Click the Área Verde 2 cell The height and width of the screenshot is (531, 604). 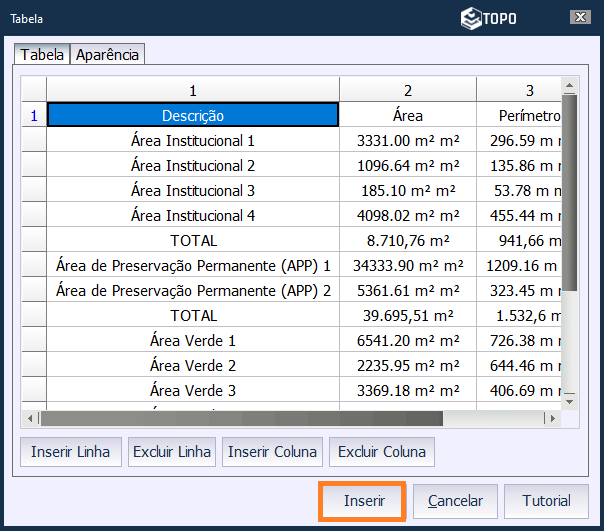pyautogui.click(x=193, y=365)
